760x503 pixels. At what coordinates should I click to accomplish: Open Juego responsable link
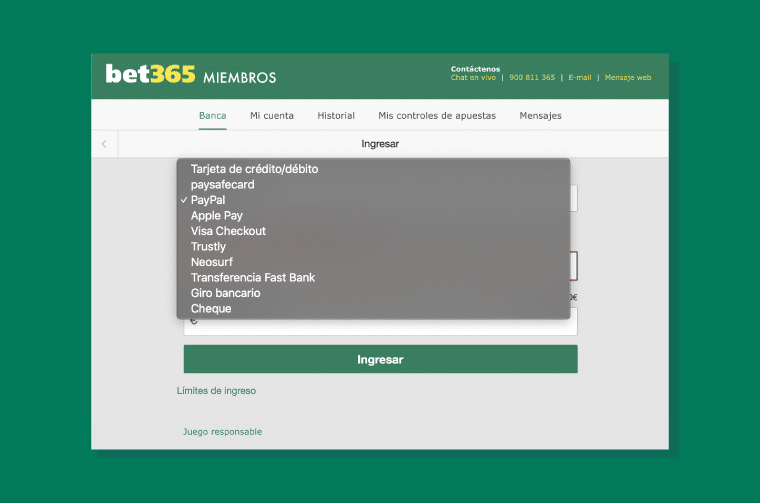[x=222, y=432]
